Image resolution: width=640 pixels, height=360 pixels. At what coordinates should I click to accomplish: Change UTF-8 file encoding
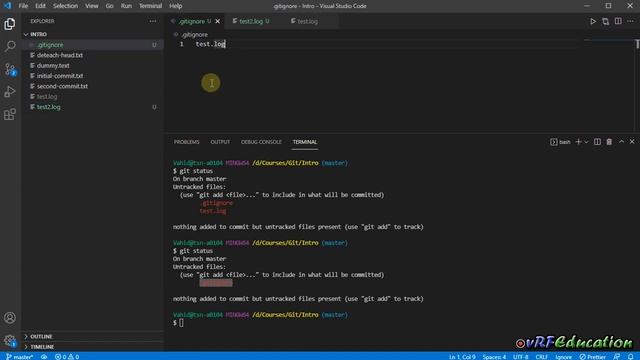(x=520, y=357)
